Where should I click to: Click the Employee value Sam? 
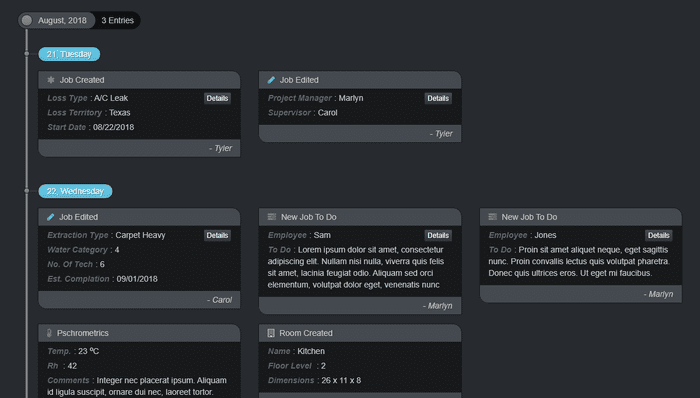pyautogui.click(x=322, y=235)
